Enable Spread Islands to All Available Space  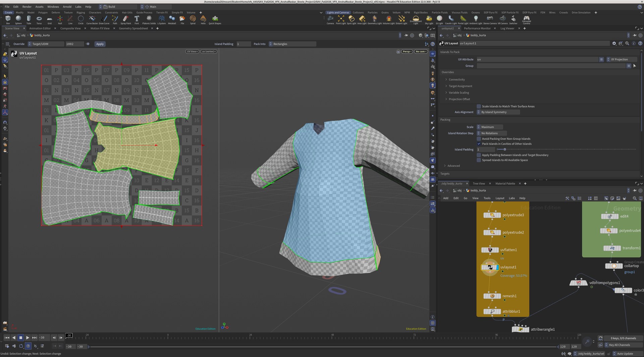(479, 160)
